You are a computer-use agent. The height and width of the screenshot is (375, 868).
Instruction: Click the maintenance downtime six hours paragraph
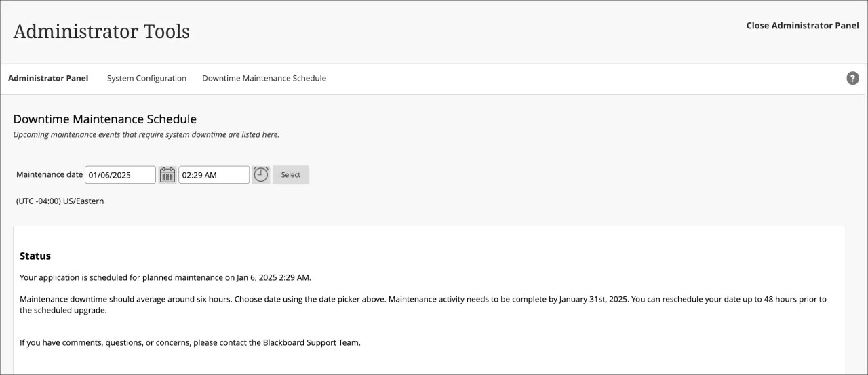pyautogui.click(x=407, y=299)
